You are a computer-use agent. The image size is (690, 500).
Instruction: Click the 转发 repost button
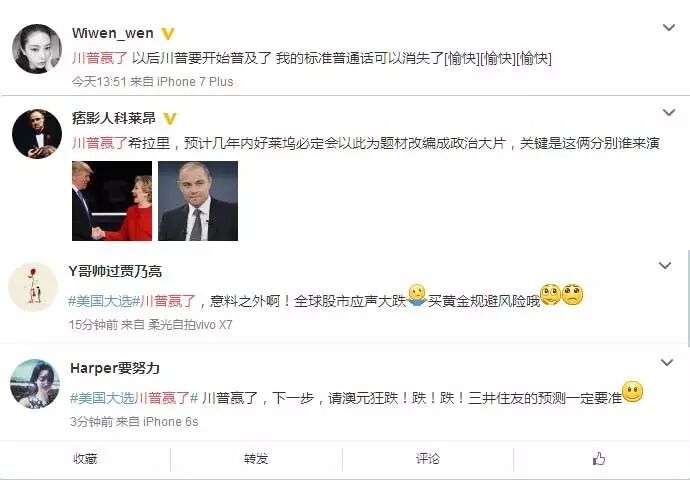click(x=256, y=459)
